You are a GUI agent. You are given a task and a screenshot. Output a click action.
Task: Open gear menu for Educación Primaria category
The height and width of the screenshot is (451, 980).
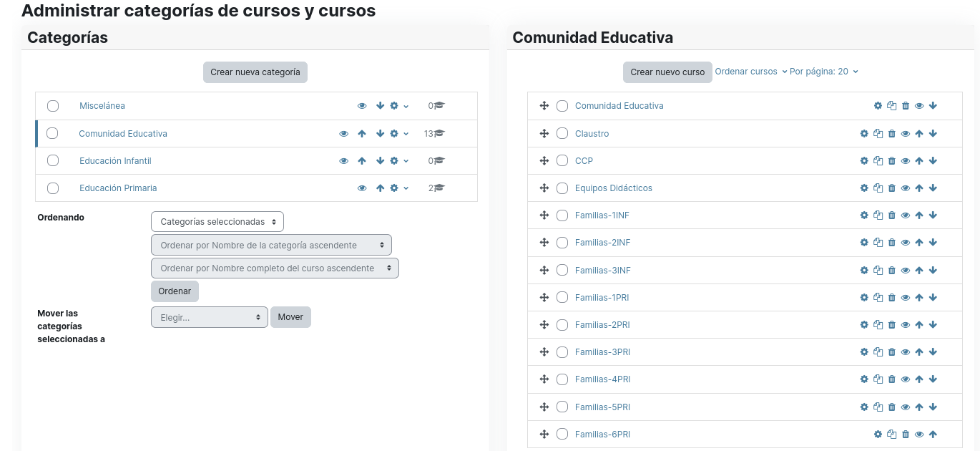pos(398,188)
